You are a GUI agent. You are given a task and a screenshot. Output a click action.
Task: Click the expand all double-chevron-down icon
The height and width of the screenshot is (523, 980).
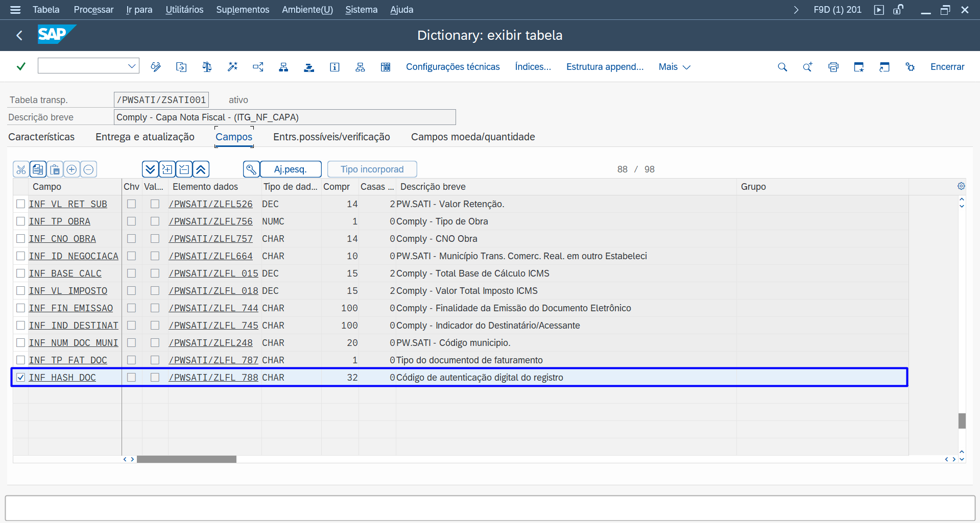(x=150, y=169)
